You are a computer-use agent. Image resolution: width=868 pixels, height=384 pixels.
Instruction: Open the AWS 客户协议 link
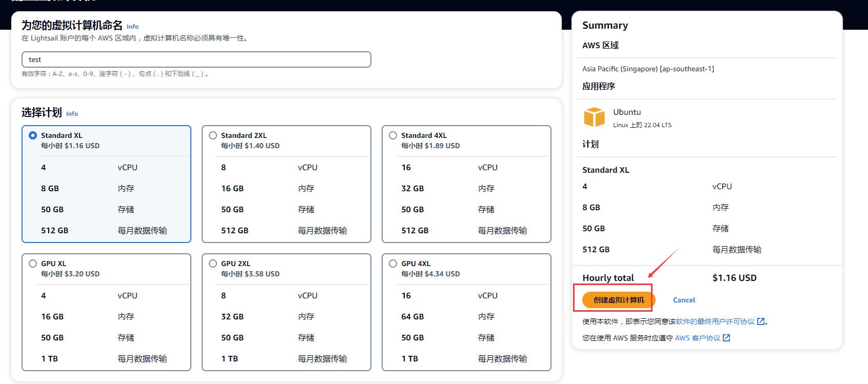[698, 338]
